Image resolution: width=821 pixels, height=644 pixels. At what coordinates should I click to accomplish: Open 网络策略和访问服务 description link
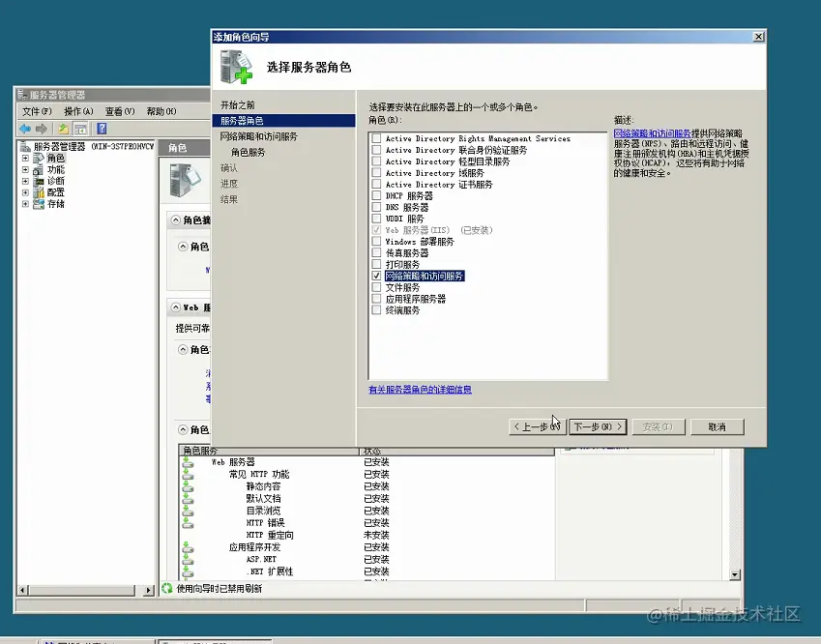tap(653, 133)
